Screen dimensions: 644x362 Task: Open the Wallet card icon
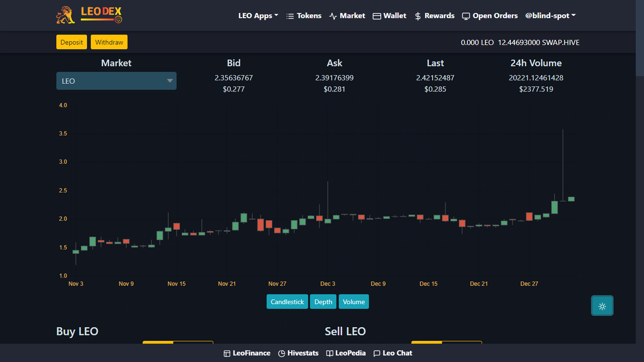[377, 16]
